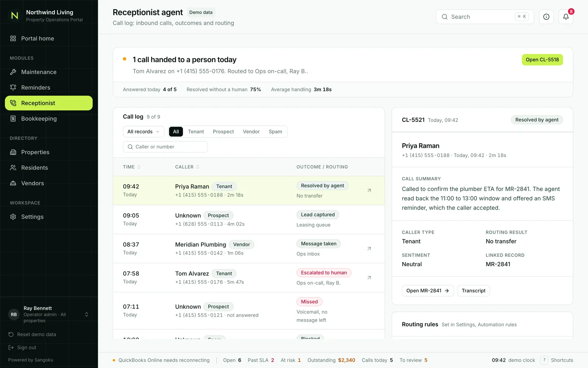The width and height of the screenshot is (588, 368).
Task: Click the Sign out icon
Action: pos(11,348)
